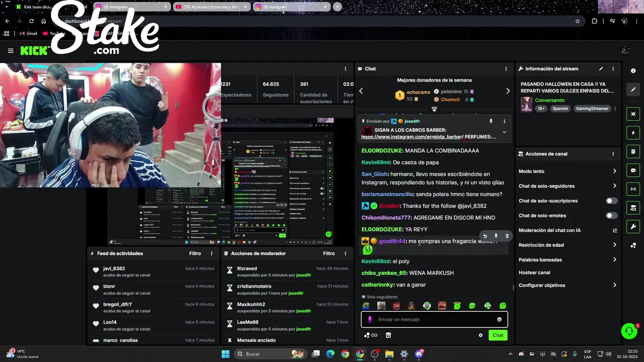The height and width of the screenshot is (362, 644).
Task: Open Acciones de moderador three-dot menu
Action: coord(345,253)
